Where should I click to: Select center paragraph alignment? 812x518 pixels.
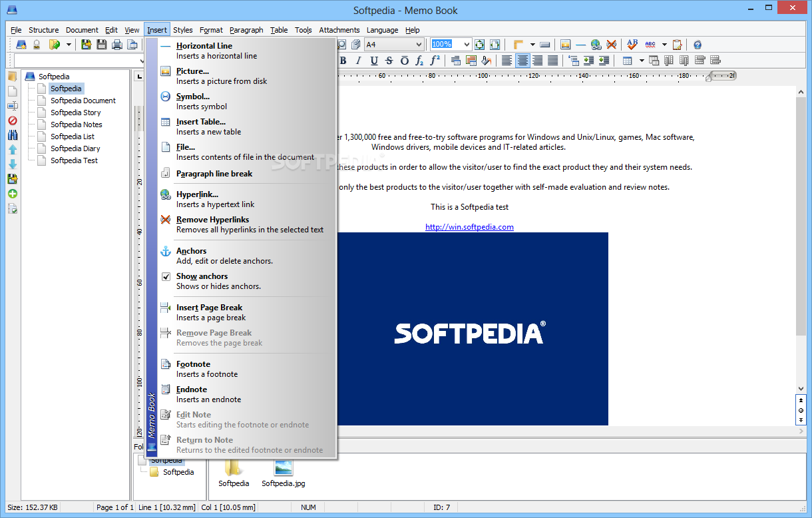(x=522, y=61)
